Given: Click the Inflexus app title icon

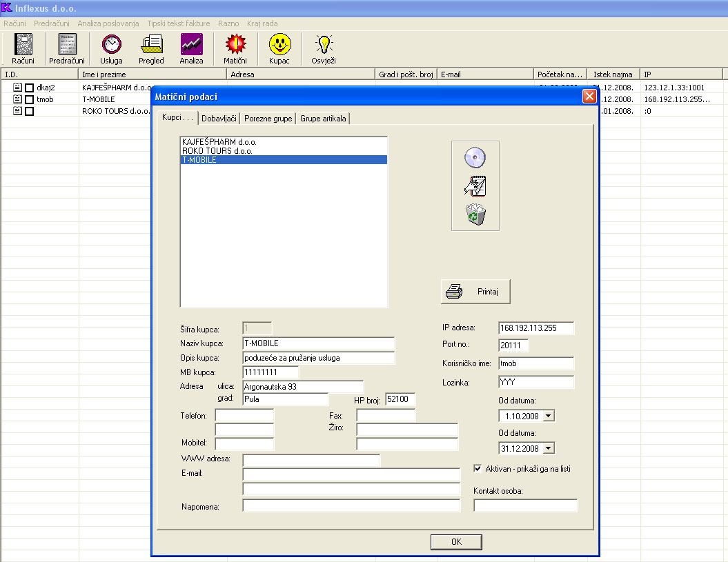Looking at the screenshot, I should click(6, 8).
